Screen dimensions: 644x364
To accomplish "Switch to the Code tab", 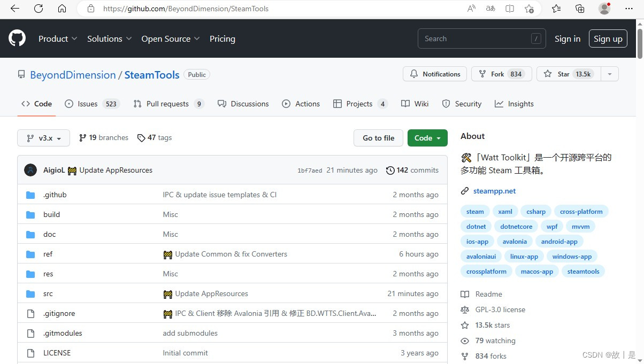I will pyautogui.click(x=36, y=104).
